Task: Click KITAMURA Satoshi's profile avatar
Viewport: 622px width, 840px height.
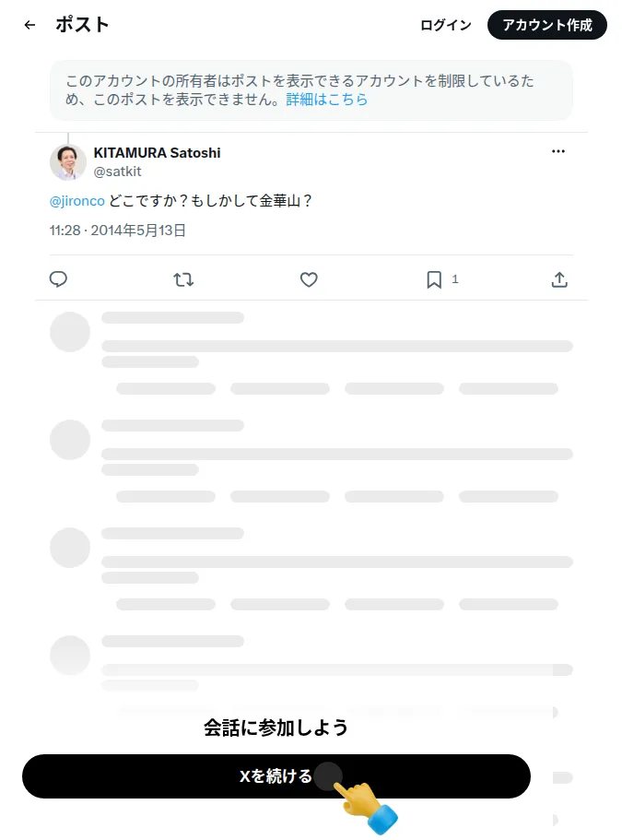Action: point(68,162)
